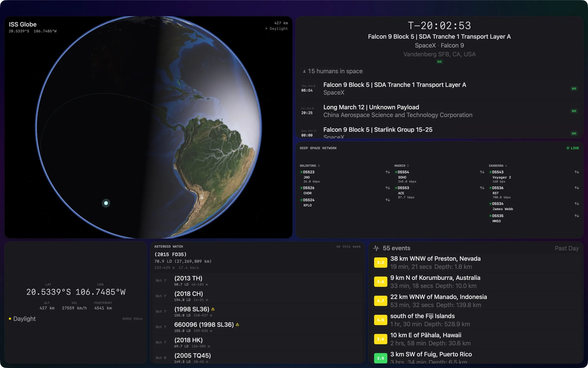Click the warning triangle after 660096 (1998 SL36)
The width and height of the screenshot is (588, 368).
[237, 325]
